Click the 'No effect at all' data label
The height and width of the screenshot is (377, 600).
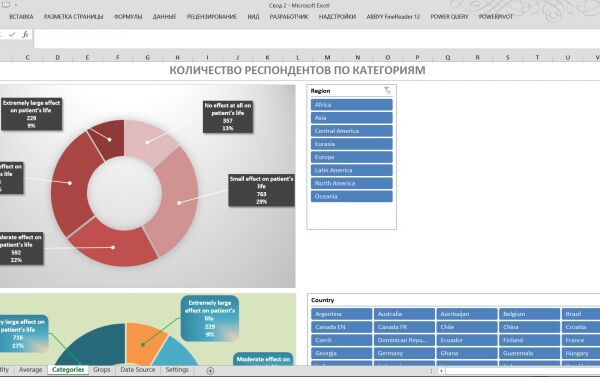(228, 117)
